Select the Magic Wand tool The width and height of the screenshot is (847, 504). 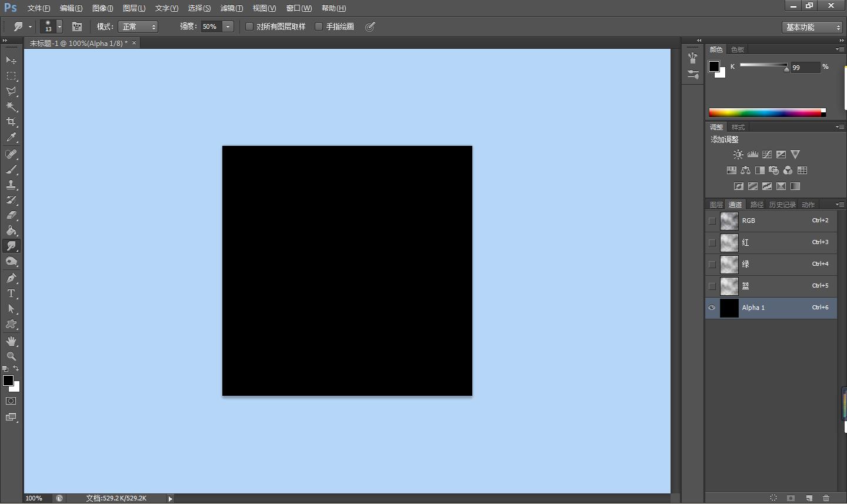[11, 106]
